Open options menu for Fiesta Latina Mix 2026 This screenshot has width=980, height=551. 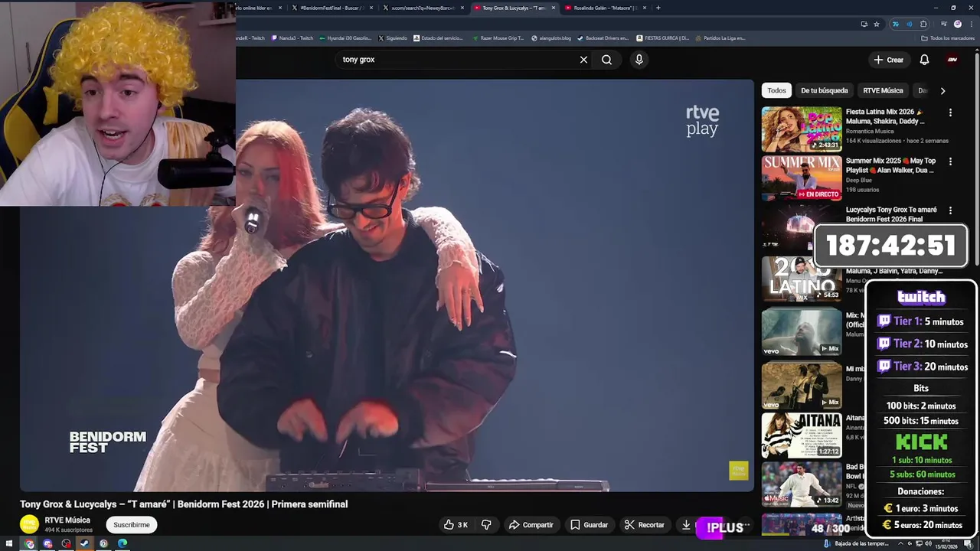(950, 112)
